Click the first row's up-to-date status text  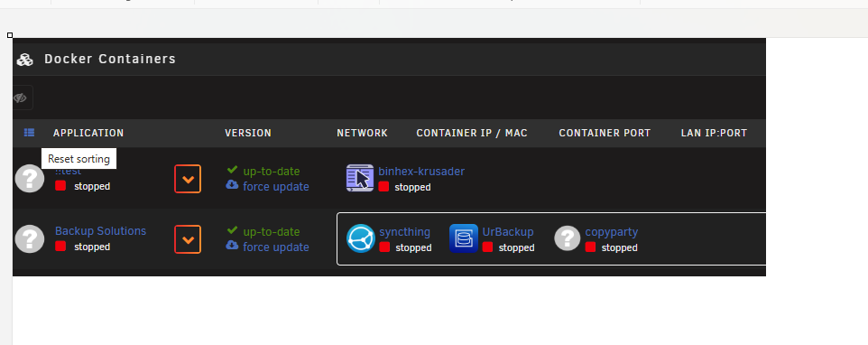point(272,172)
